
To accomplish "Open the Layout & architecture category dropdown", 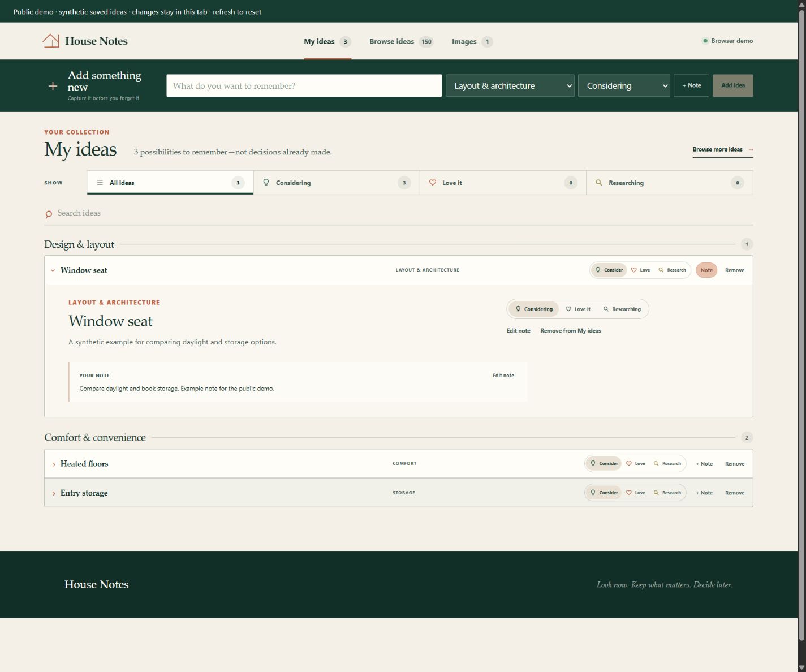I will (x=510, y=85).
